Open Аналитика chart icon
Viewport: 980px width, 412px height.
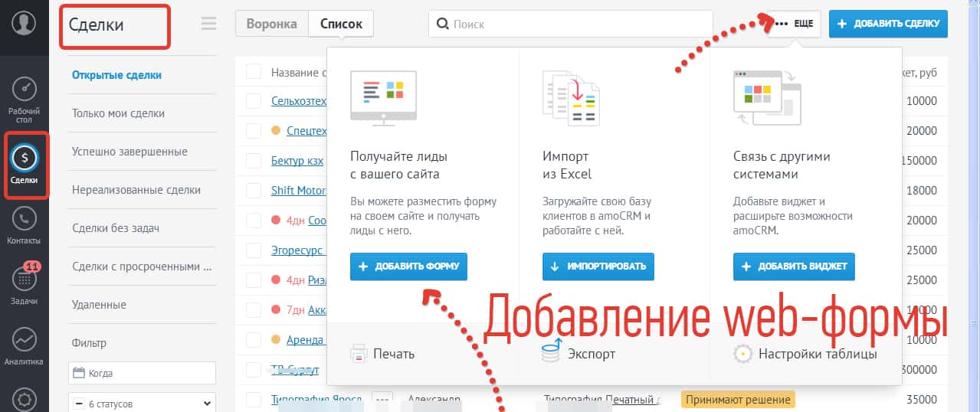[25, 339]
